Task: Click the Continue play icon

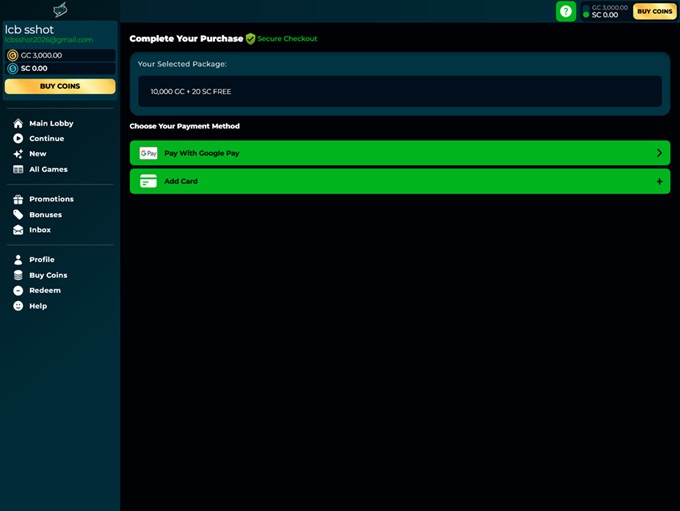Action: [18, 139]
